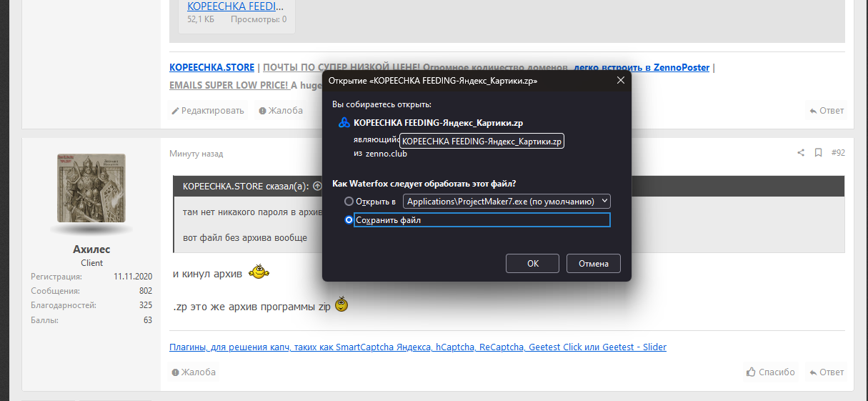Click the 'из zenno.club' source text
The width and height of the screenshot is (868, 401).
(380, 154)
